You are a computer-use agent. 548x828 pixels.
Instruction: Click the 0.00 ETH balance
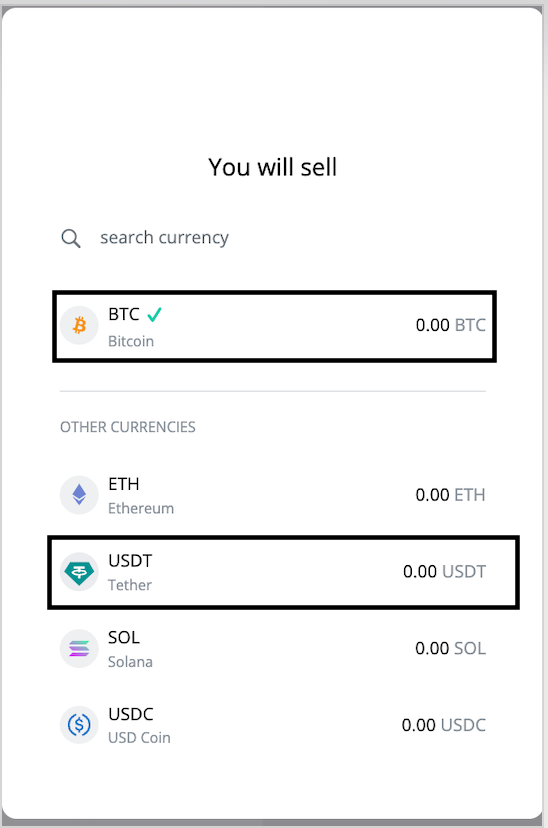(450, 495)
